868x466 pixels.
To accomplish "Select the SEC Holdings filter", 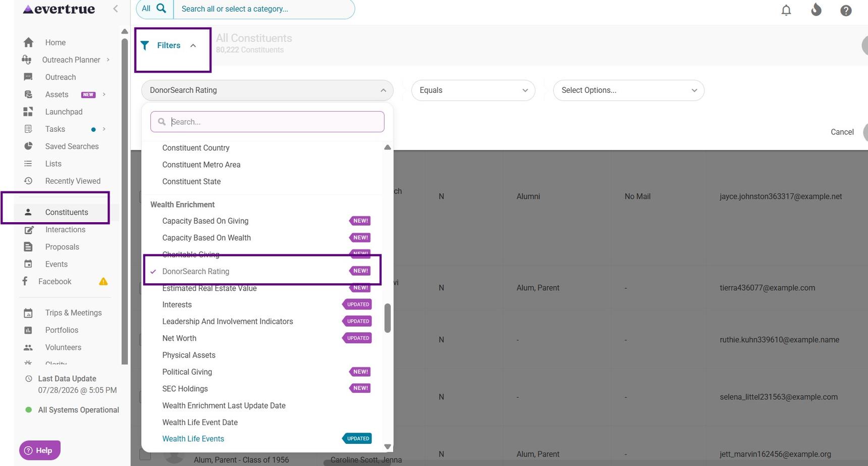I will pyautogui.click(x=185, y=389).
